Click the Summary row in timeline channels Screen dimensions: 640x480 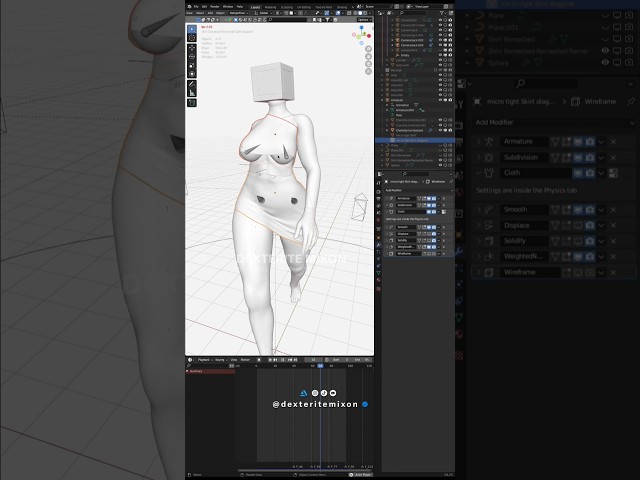tap(210, 371)
